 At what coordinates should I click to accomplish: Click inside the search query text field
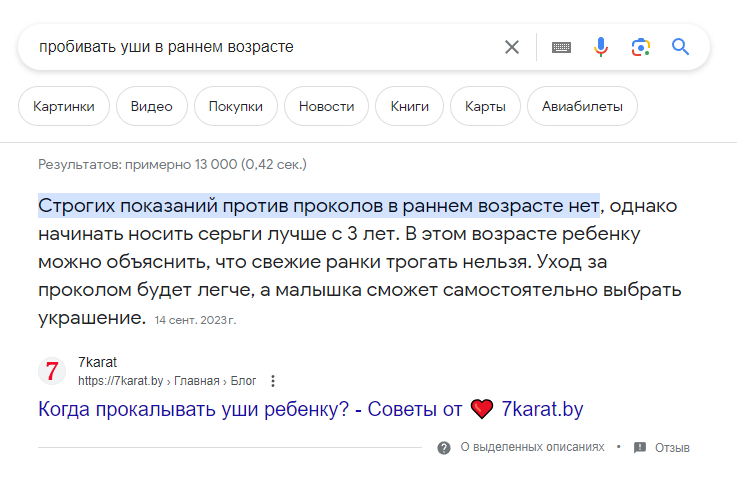(260, 47)
